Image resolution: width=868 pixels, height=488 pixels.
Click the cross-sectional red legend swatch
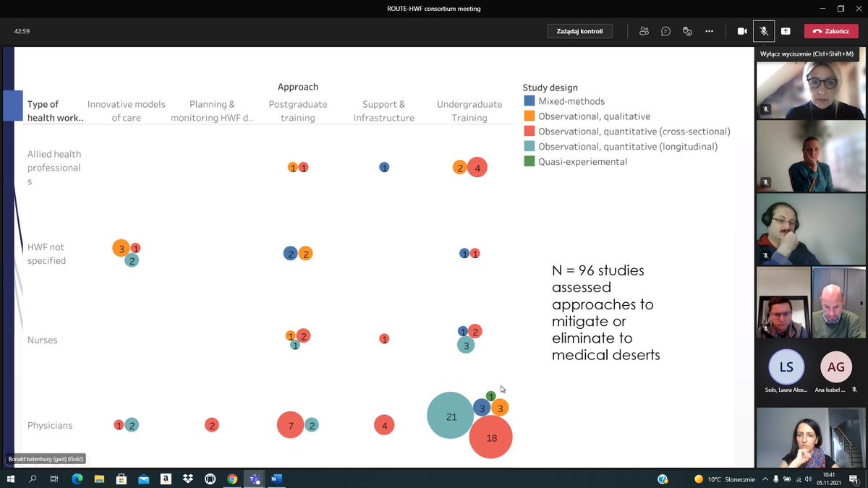tap(529, 132)
